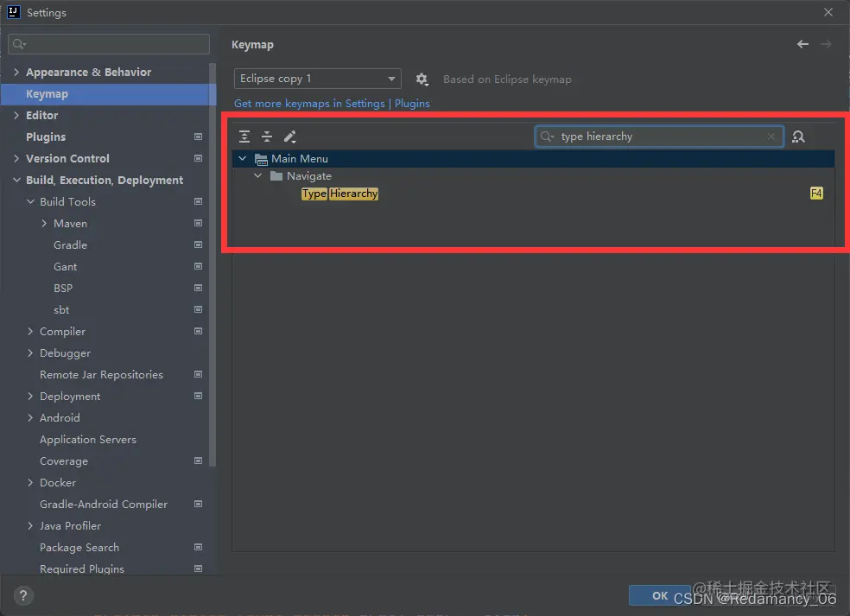Click project-level icon beside Version Control
This screenshot has height=616, width=850.
[199, 158]
